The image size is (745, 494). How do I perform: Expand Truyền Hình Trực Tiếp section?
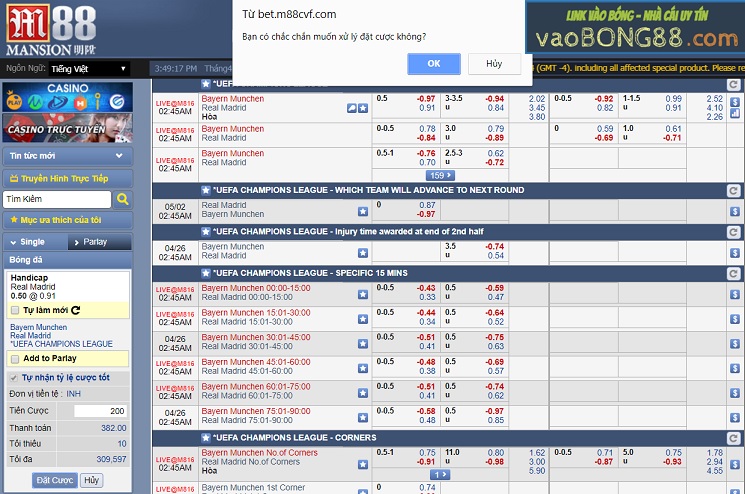click(x=66, y=178)
